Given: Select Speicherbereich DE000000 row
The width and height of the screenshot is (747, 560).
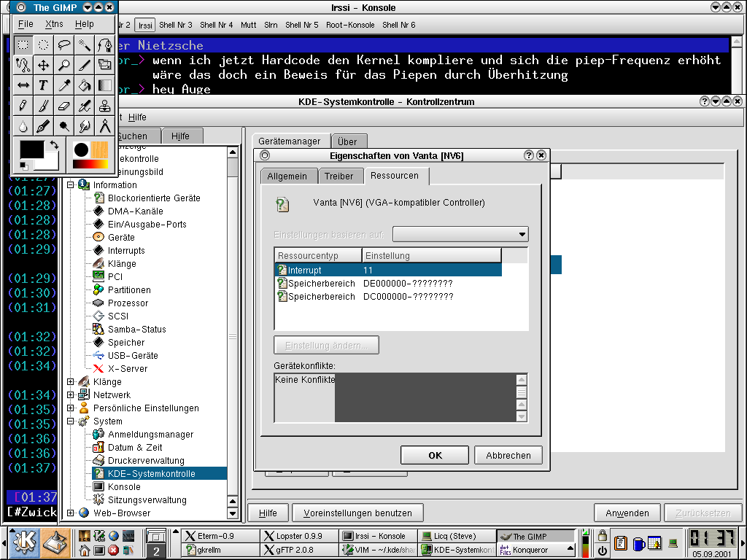Looking at the screenshot, I should pos(388,284).
